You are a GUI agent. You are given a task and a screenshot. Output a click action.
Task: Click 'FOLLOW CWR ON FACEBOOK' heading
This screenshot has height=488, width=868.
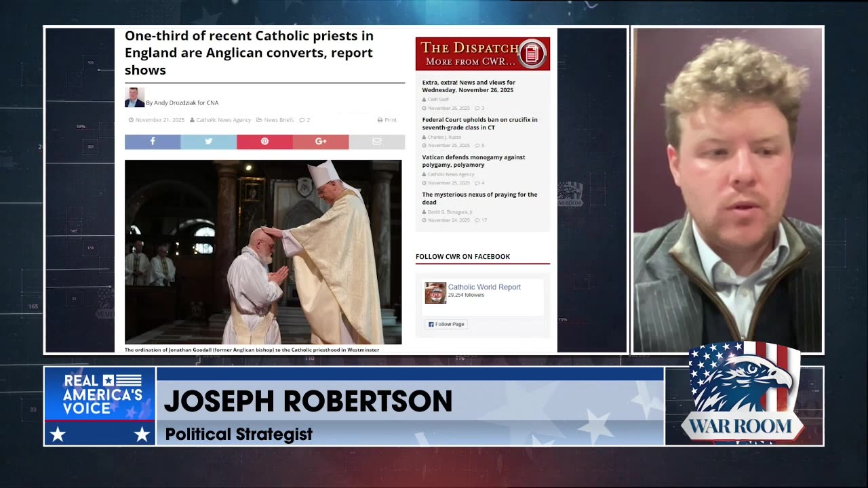pos(462,256)
